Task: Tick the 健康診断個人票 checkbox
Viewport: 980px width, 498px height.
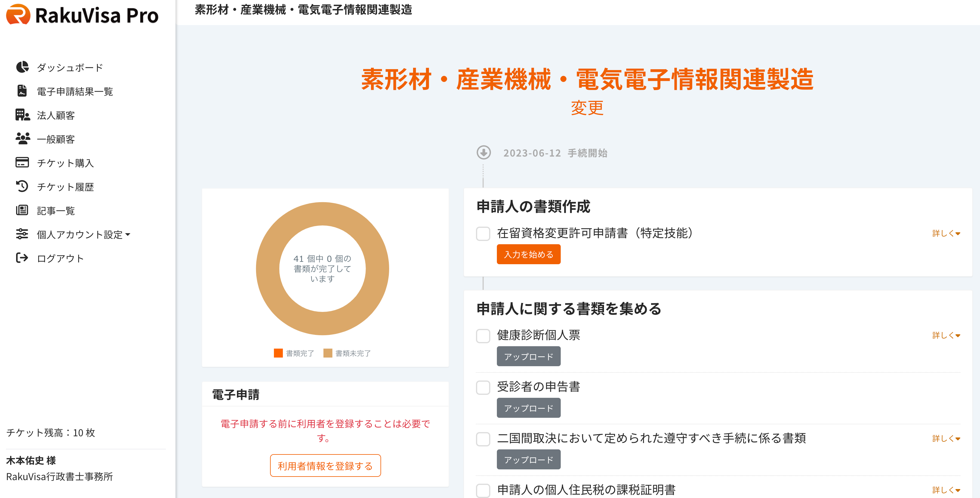Action: pyautogui.click(x=483, y=336)
